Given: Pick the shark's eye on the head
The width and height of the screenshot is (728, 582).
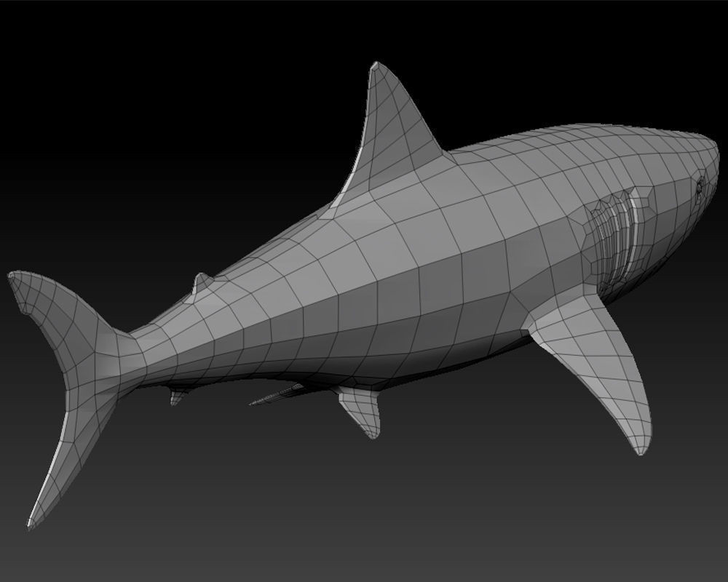Looking at the screenshot, I should pyautogui.click(x=700, y=186).
